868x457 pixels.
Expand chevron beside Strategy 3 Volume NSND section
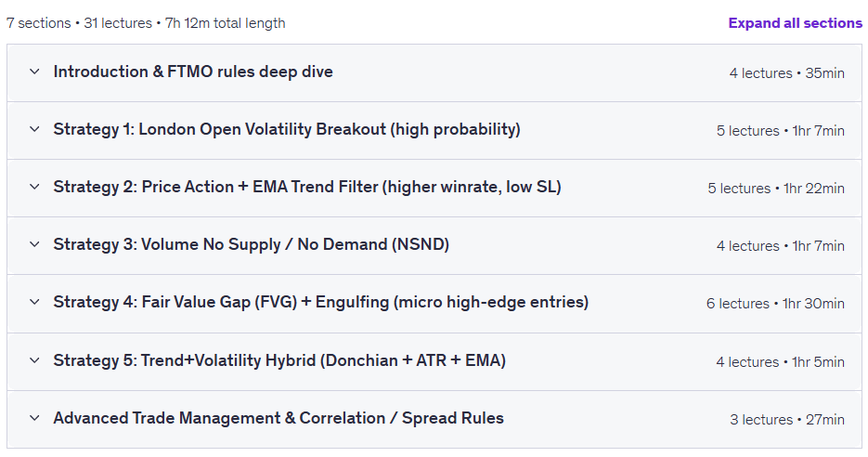[x=34, y=244]
